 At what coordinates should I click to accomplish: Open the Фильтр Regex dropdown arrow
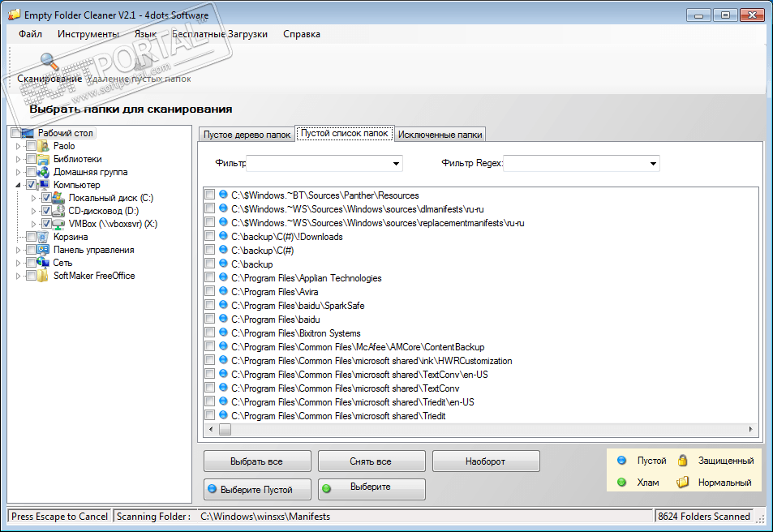(x=653, y=163)
